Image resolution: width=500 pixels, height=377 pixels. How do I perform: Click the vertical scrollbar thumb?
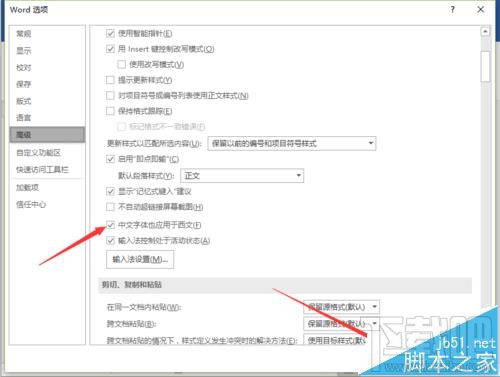click(485, 66)
